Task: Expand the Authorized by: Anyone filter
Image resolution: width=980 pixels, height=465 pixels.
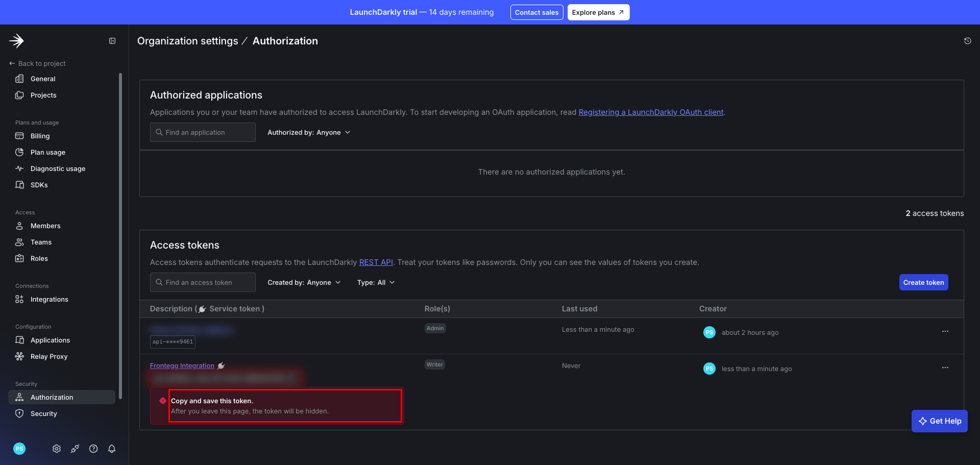Action: point(309,132)
